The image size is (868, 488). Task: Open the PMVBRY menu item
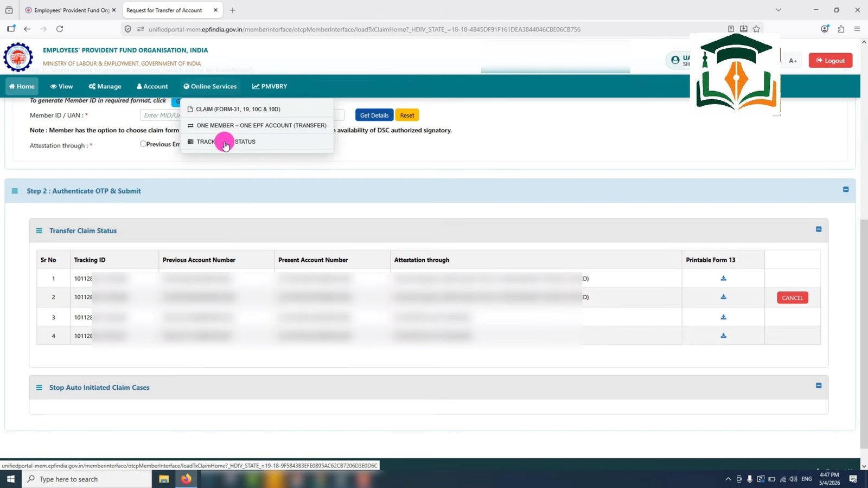(270, 86)
